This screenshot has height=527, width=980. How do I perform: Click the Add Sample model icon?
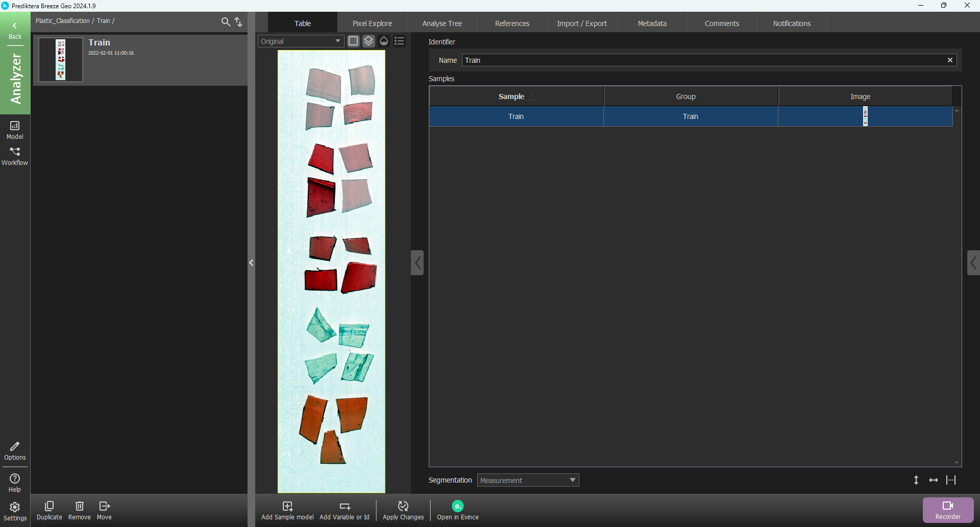pos(287,506)
